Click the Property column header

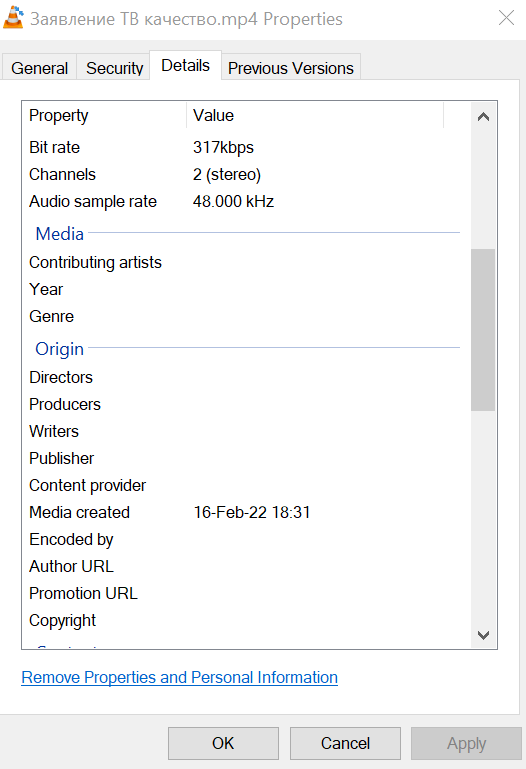104,115
